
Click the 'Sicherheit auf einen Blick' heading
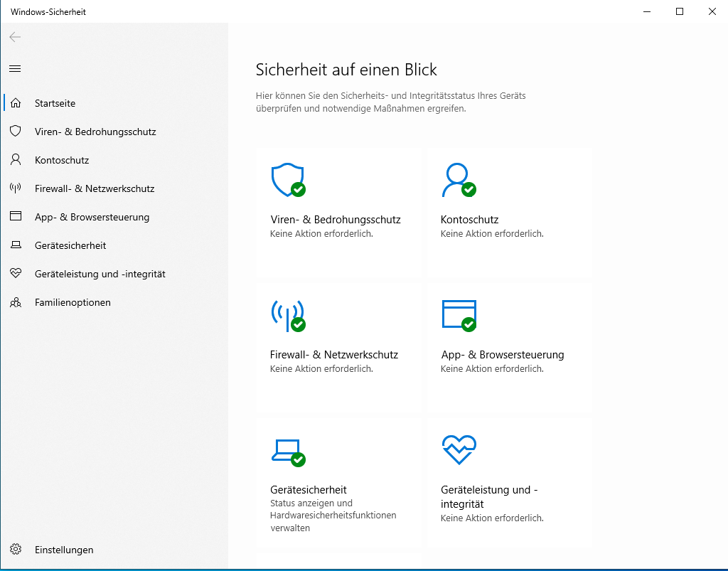346,70
